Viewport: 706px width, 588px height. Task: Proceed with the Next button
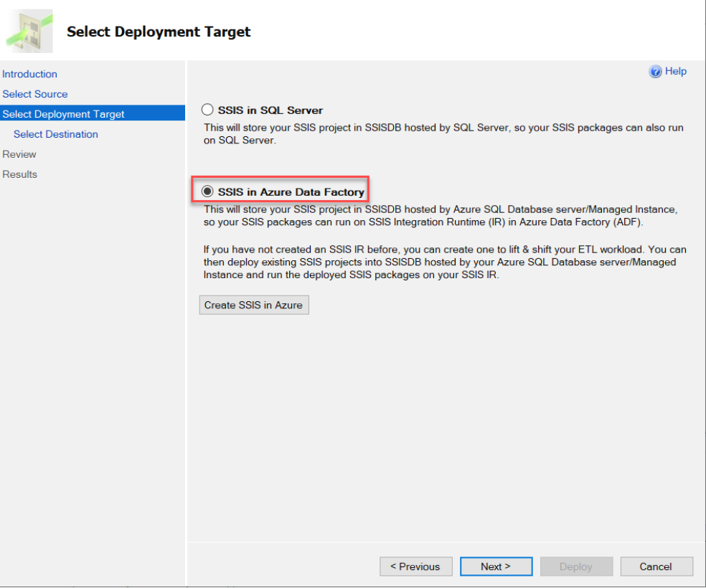pos(496,566)
